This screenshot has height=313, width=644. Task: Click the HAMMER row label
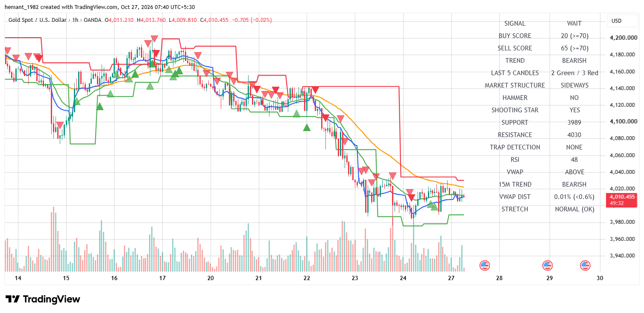pyautogui.click(x=515, y=98)
